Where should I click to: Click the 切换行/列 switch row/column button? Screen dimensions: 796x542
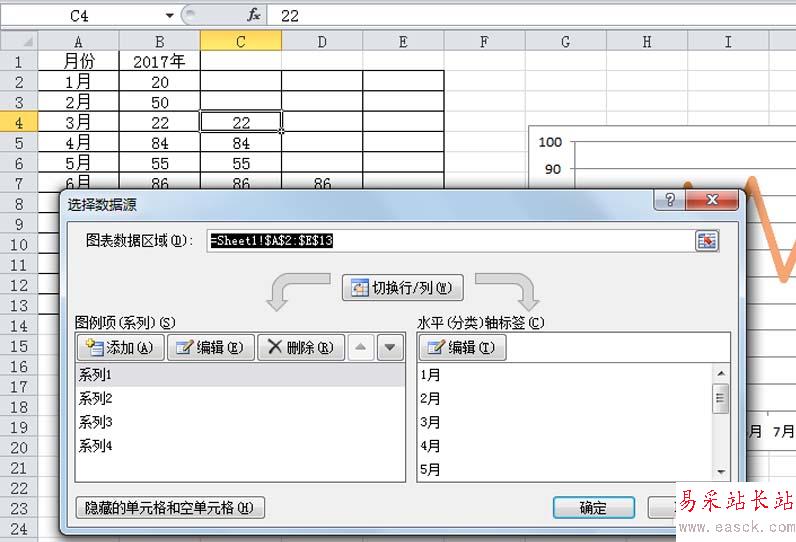point(403,288)
